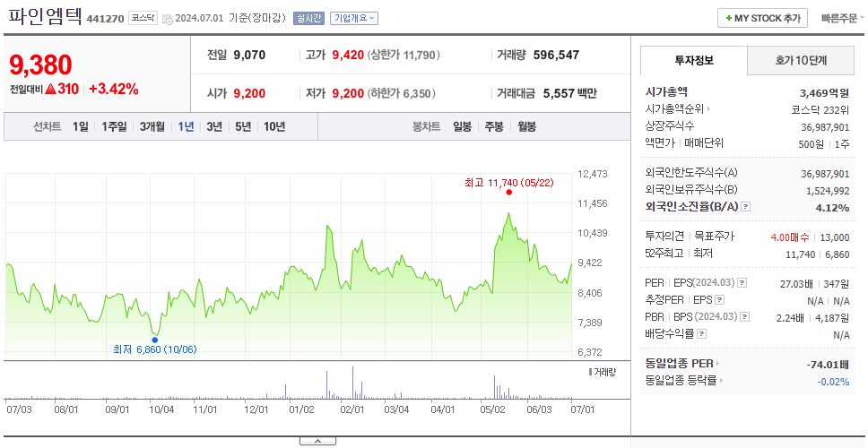This screenshot has width=868, height=448.
Task: Select the 1주일 line chart period
Action: pos(114,126)
